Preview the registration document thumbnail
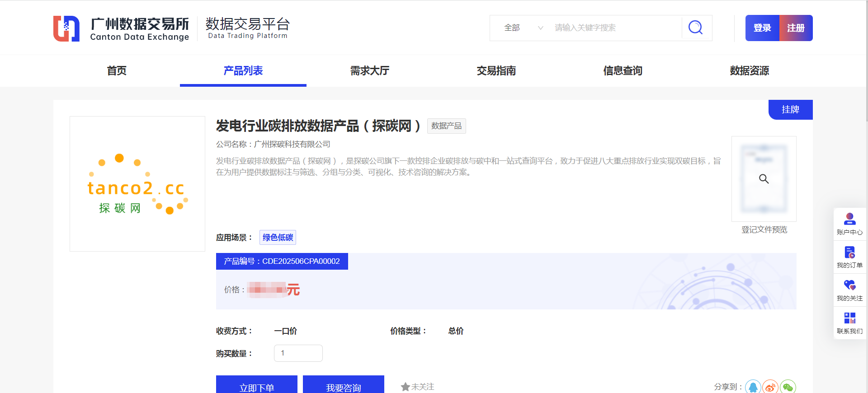Viewport: 868px width, 393px height. pos(764,179)
